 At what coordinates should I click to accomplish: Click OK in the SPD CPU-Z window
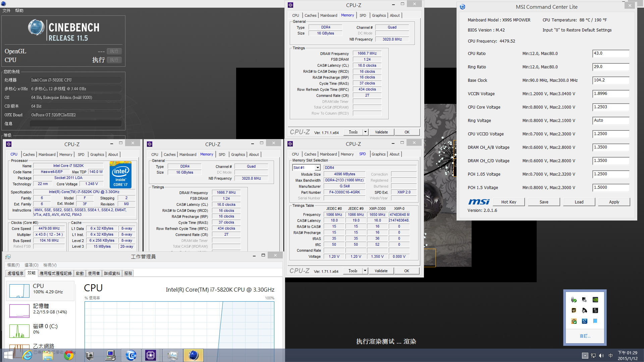coord(407,271)
